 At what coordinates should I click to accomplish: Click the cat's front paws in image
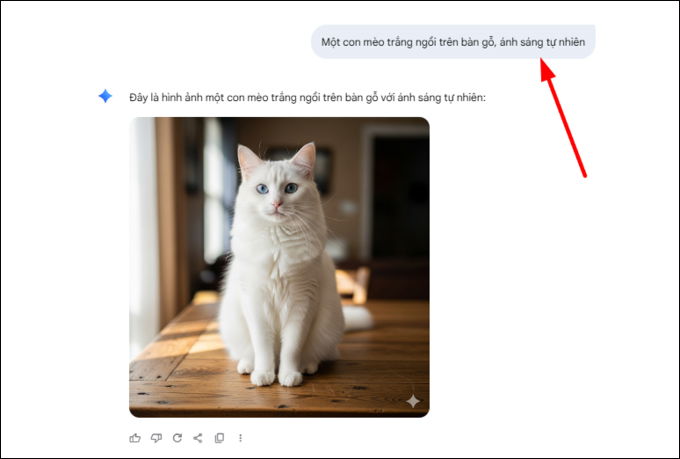pos(276,377)
